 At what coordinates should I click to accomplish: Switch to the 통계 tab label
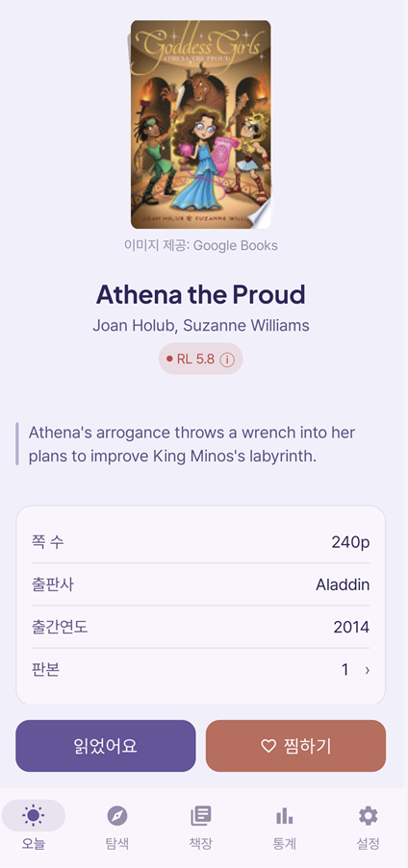pos(285,844)
